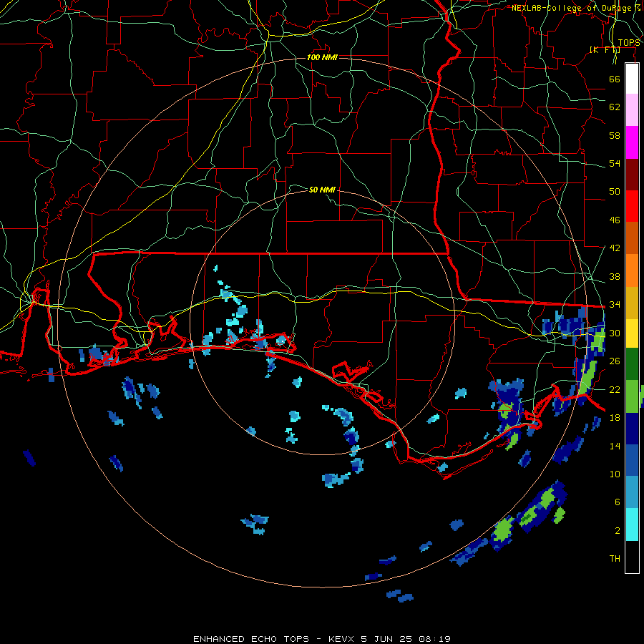Click the "K FT" units label

coord(605,49)
